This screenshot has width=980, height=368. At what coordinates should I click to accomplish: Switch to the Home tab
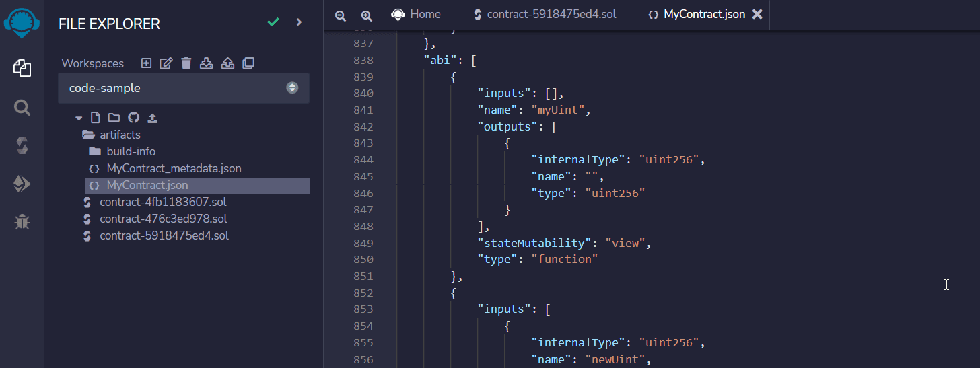pyautogui.click(x=417, y=14)
